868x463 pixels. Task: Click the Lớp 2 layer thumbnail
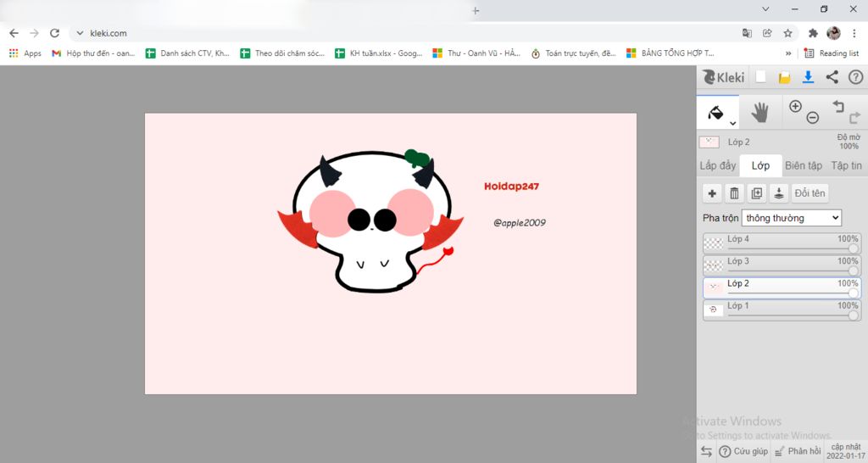click(714, 287)
